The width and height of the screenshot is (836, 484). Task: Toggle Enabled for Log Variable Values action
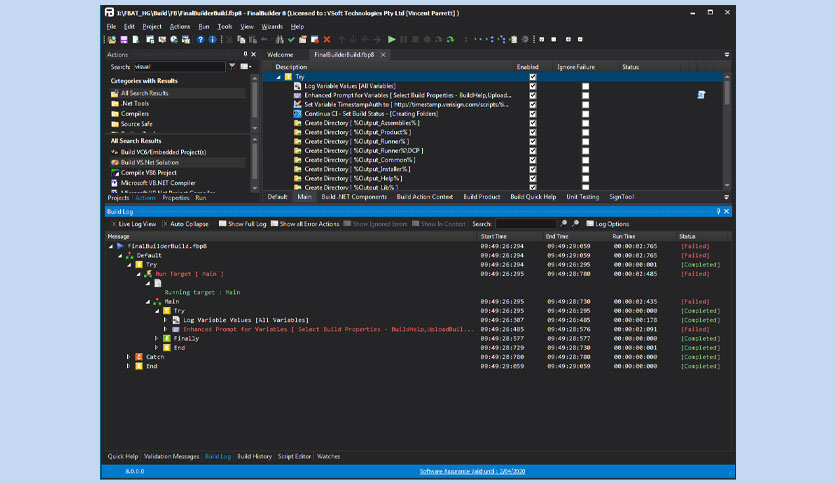point(533,86)
